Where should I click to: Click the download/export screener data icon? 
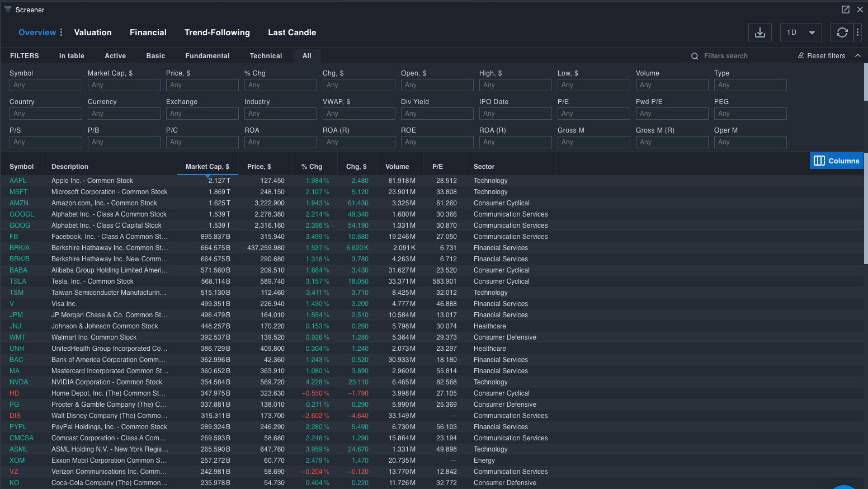pos(759,32)
